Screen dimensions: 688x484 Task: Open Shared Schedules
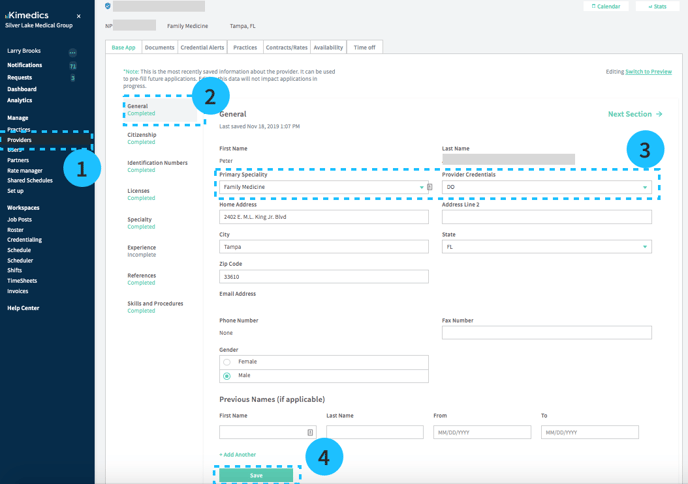tap(30, 180)
